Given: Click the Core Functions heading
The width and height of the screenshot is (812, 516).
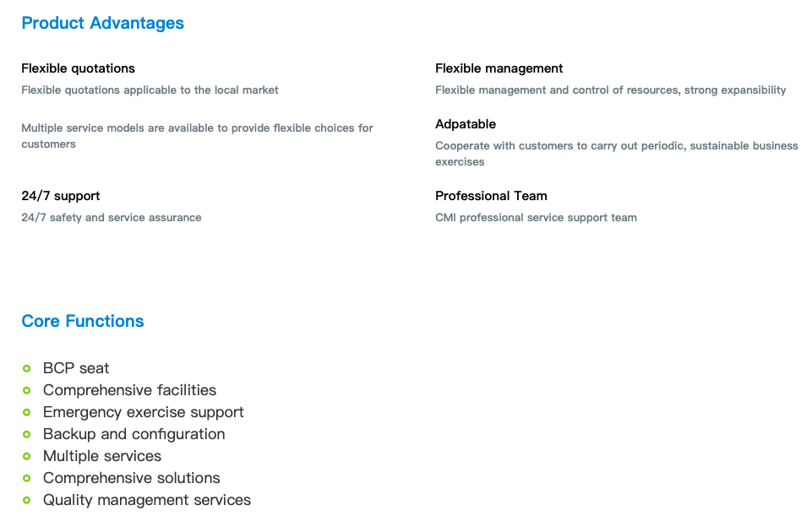Looking at the screenshot, I should coord(83,321).
